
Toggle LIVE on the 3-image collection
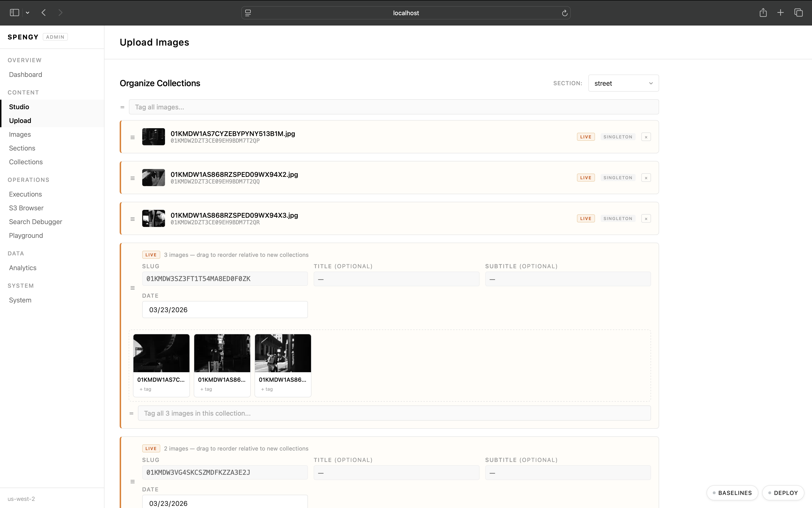coord(151,254)
